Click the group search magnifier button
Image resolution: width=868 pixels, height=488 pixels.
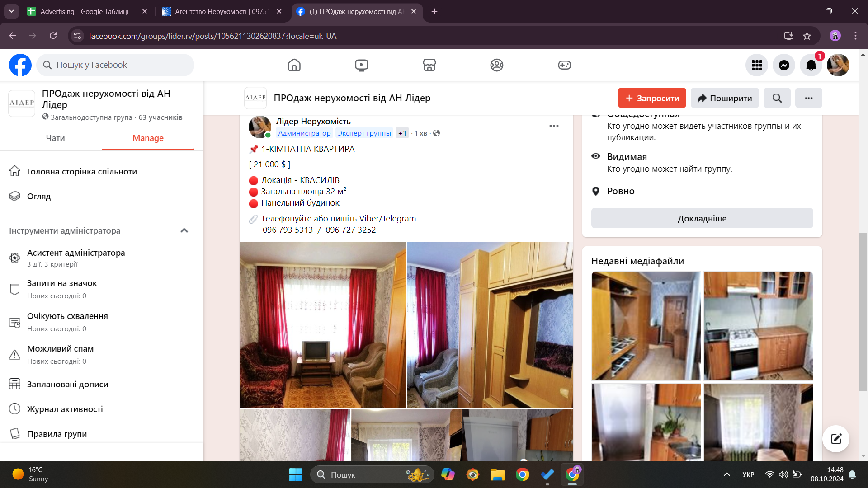(x=777, y=98)
